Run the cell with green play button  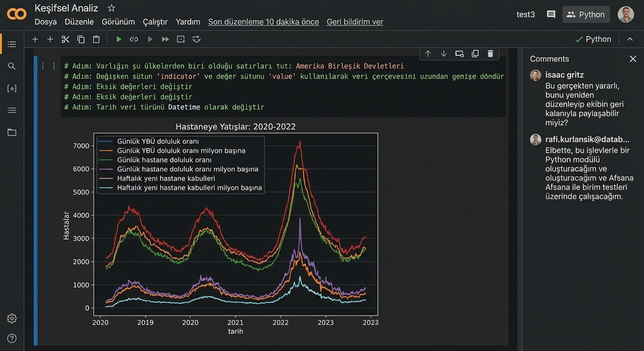coord(118,39)
